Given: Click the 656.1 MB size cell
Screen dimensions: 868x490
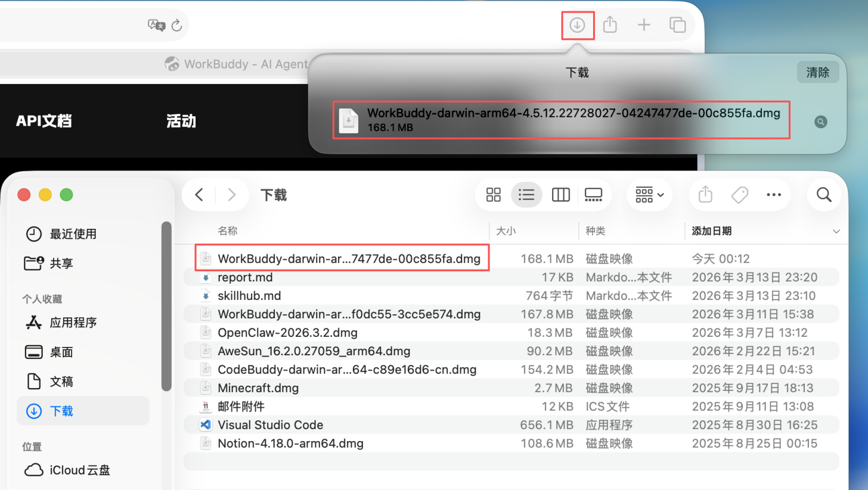Looking at the screenshot, I should 545,425.
